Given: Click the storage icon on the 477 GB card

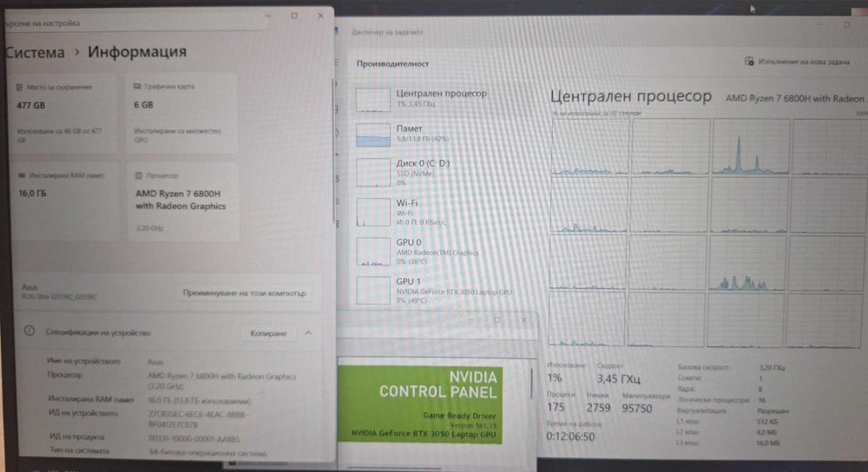Looking at the screenshot, I should 19,88.
